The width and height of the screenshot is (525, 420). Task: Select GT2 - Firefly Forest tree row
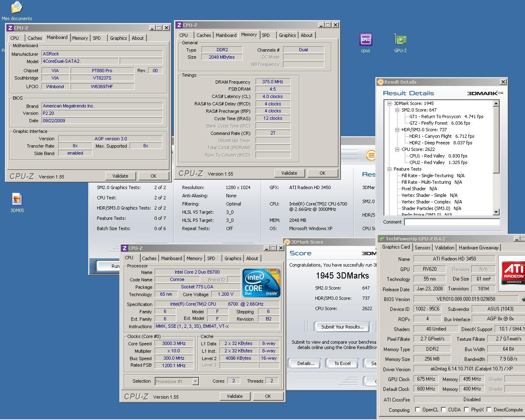pyautogui.click(x=440, y=123)
